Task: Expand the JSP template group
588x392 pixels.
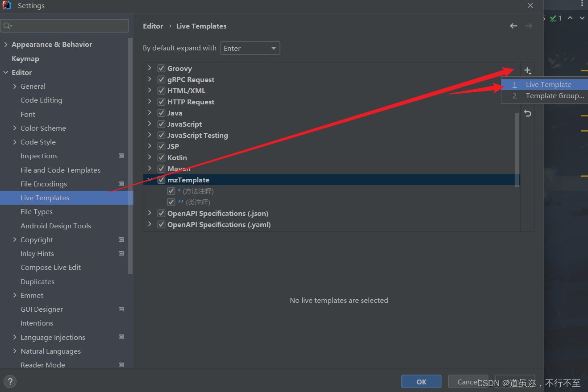Action: pyautogui.click(x=150, y=146)
